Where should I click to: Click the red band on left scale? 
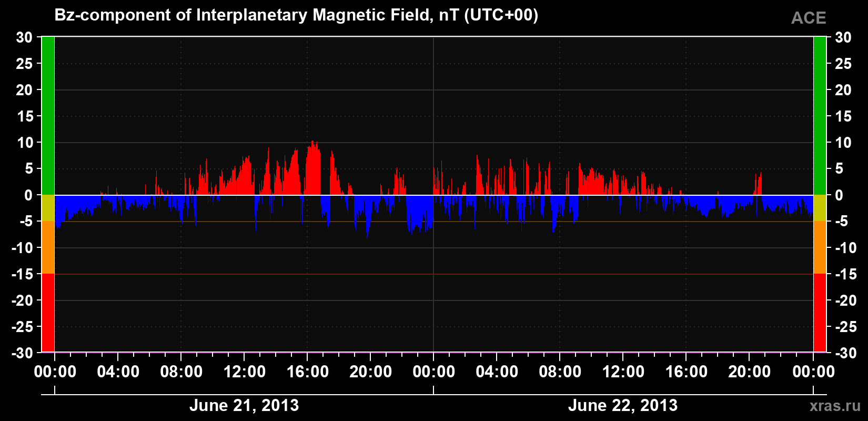[x=48, y=313]
